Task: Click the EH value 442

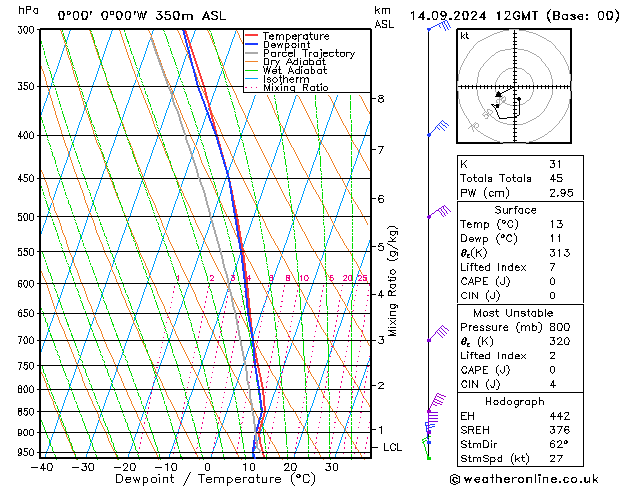Action: (560, 416)
